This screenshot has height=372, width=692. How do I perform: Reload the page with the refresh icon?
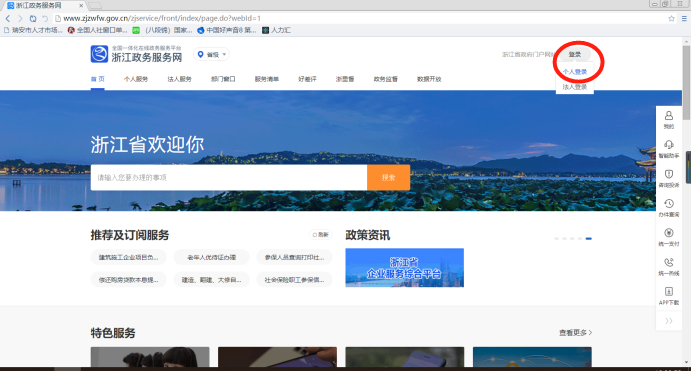[x=33, y=19]
